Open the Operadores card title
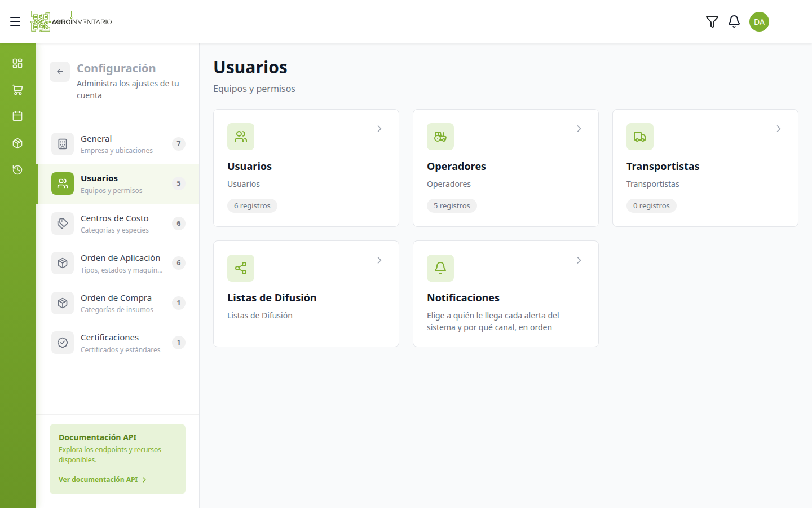Viewport: 812px width, 508px height. click(x=456, y=167)
